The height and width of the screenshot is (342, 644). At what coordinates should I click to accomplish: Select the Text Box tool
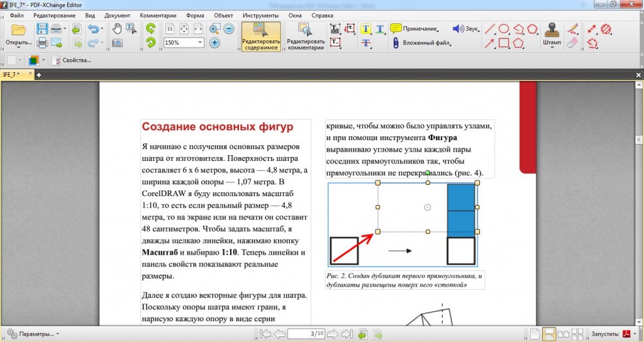point(336,42)
